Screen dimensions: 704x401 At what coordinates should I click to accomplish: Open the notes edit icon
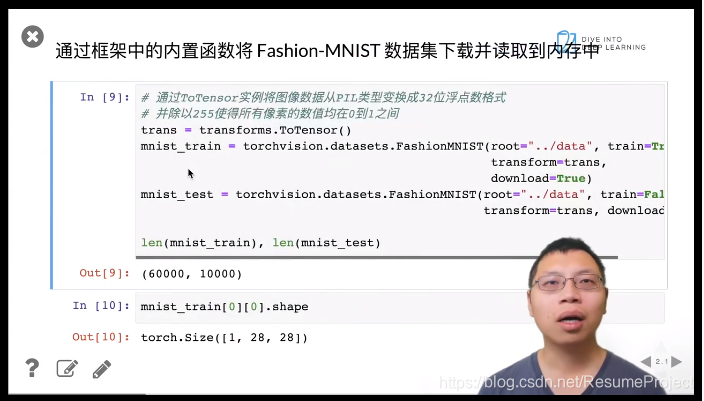pyautogui.click(x=67, y=368)
